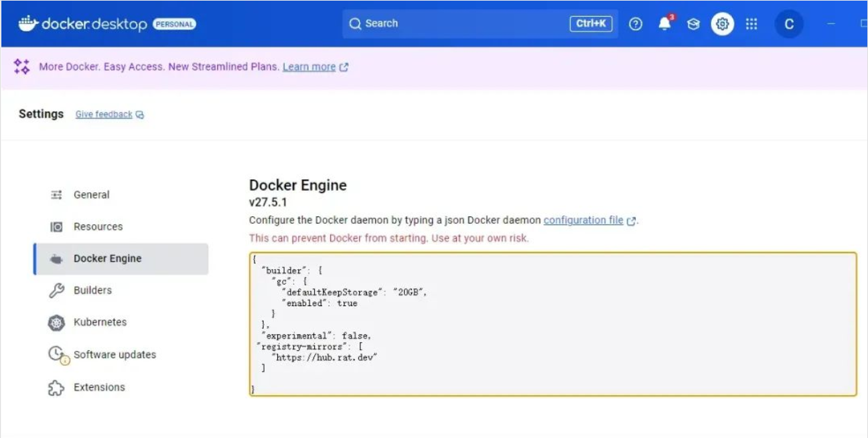Open the Extensions settings section

pyautogui.click(x=121, y=387)
